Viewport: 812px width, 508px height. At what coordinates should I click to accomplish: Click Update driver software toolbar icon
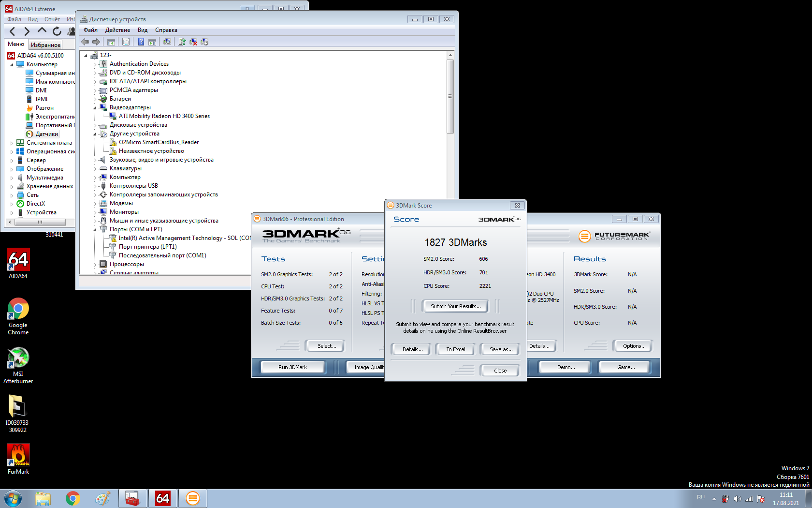(x=182, y=42)
